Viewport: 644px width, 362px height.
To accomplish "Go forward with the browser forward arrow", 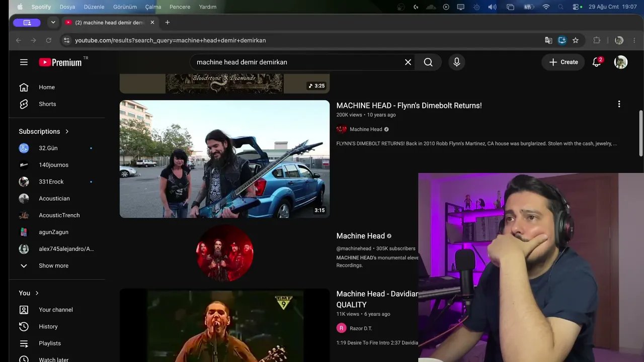I will point(34,40).
